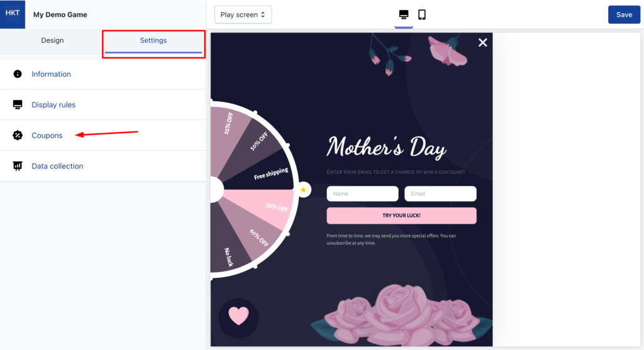Click the Coupons percent badge icon
This screenshot has width=644, height=350.
[x=17, y=135]
